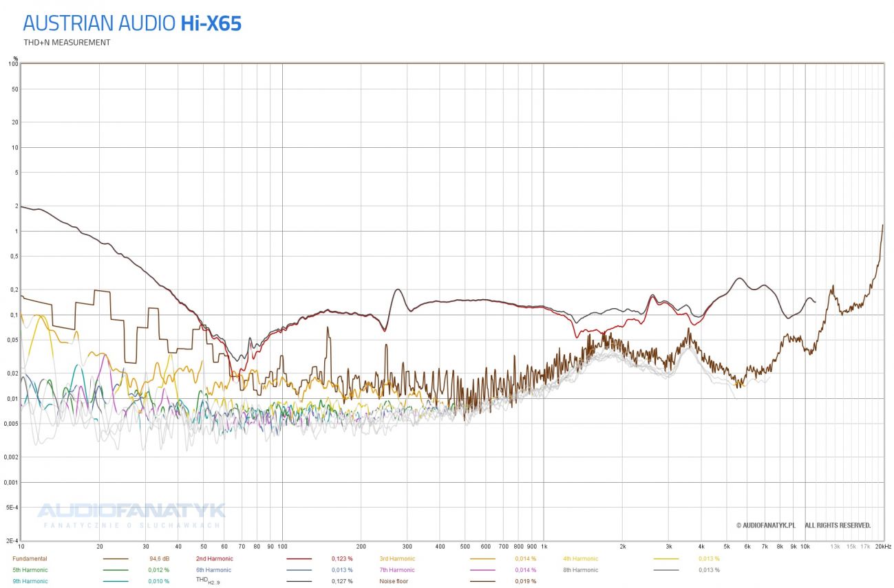Click the 'AUSTRIAN AUDIO Hi-X65' chart title

coord(132,23)
